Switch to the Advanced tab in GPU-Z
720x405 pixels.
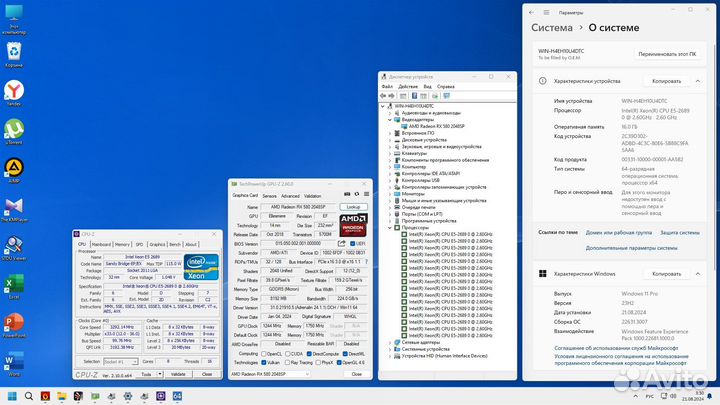coord(290,196)
